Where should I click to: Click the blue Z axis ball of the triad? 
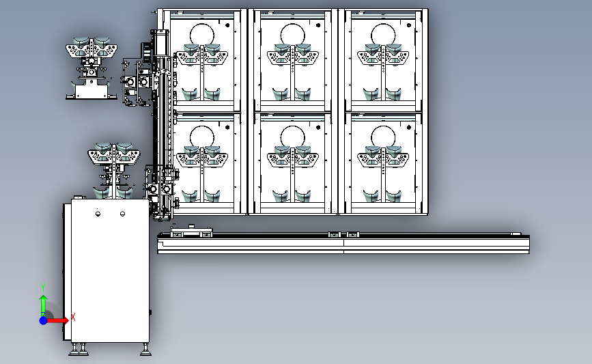[x=44, y=320]
